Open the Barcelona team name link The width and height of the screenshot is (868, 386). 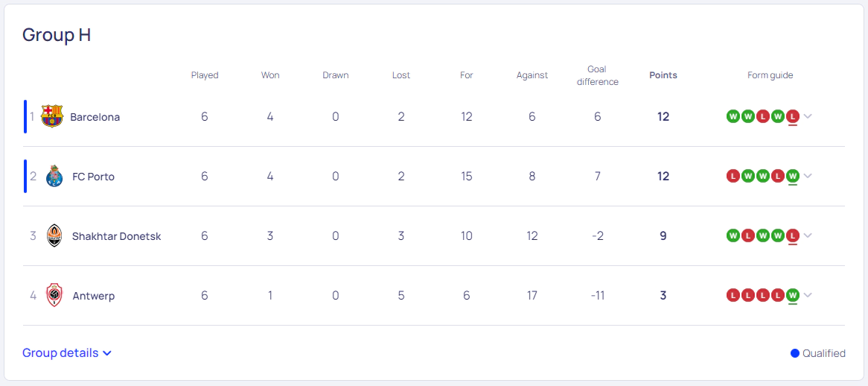coord(95,117)
